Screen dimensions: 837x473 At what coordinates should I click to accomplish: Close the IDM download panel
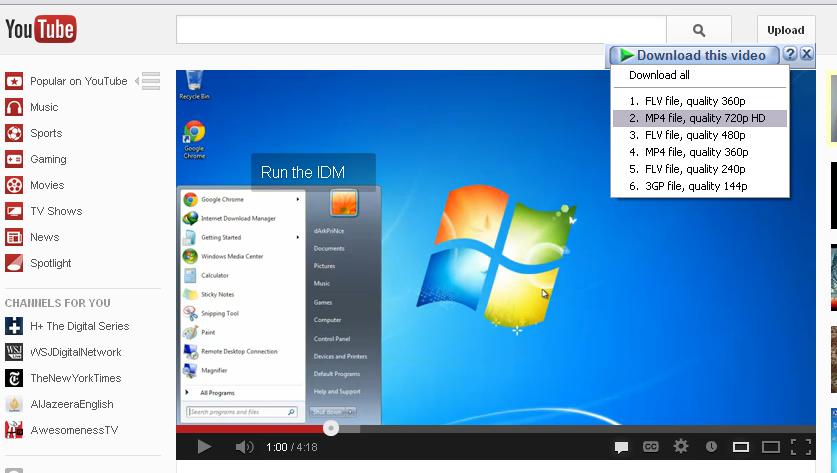pos(807,54)
